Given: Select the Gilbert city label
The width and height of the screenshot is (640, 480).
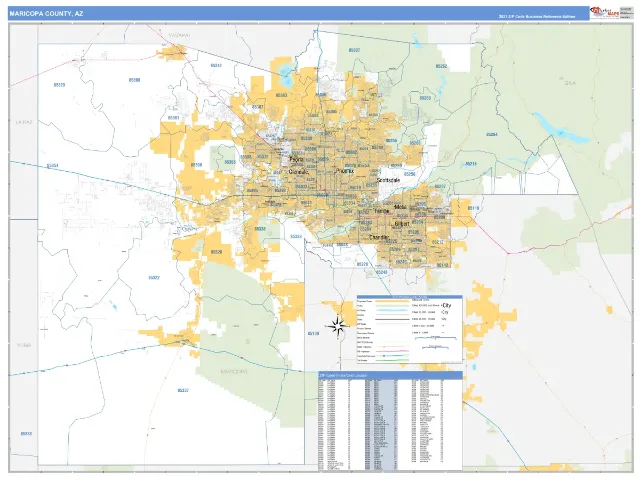Looking at the screenshot, I should coord(402,224).
